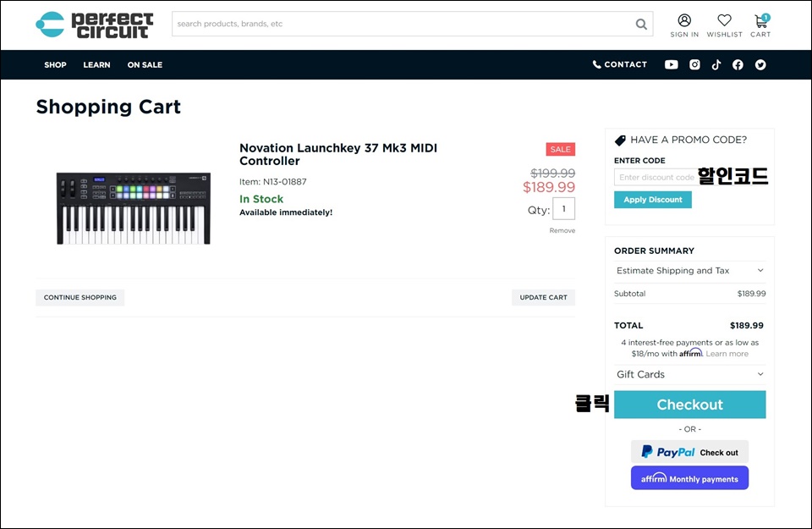Click the Qty quantity box
The image size is (812, 529).
tap(563, 209)
